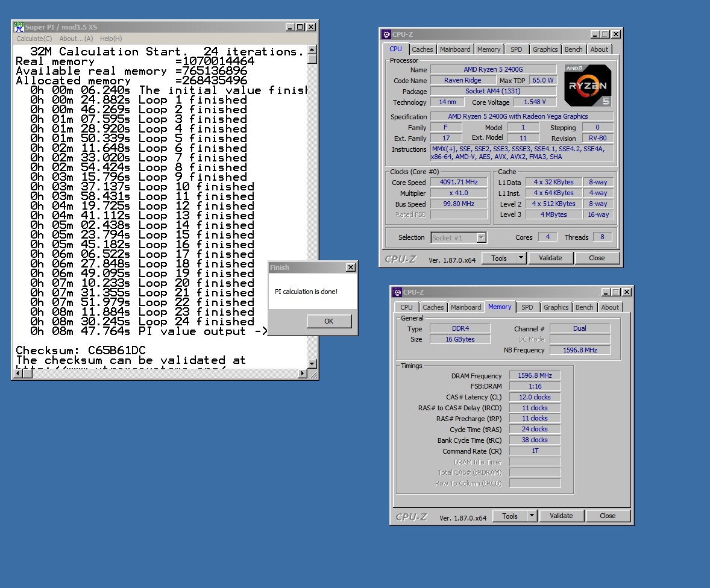Screen dimensions: 710x588
Task: Open the Help(H) menu in Super PI
Action: point(111,39)
